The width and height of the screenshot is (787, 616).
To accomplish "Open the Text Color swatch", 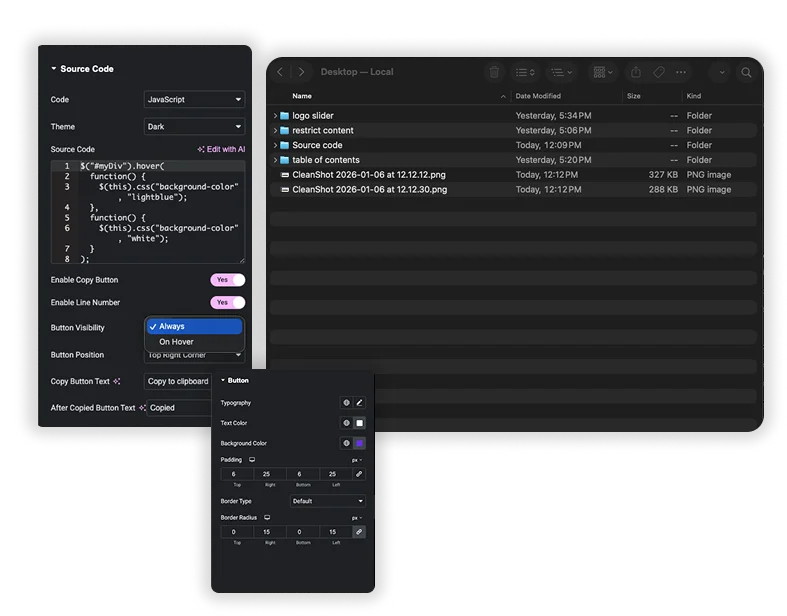I will pyautogui.click(x=359, y=423).
